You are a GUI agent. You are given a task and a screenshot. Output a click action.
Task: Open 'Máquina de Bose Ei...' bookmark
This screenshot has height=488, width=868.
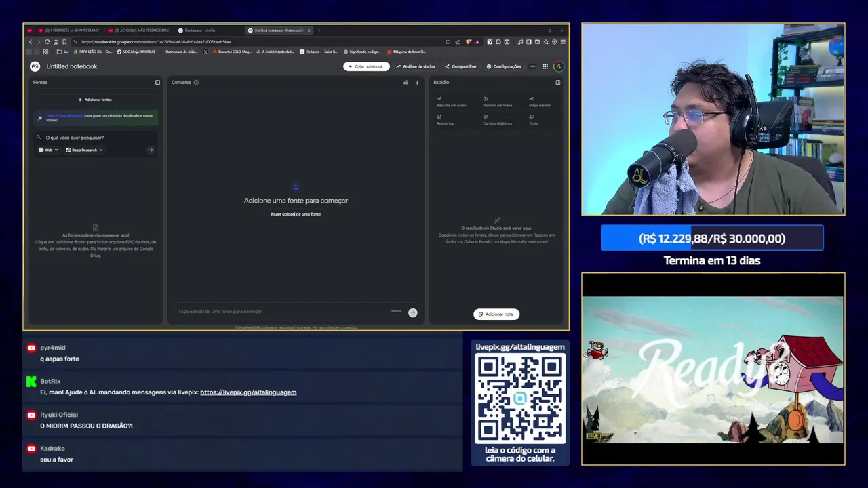click(407, 52)
